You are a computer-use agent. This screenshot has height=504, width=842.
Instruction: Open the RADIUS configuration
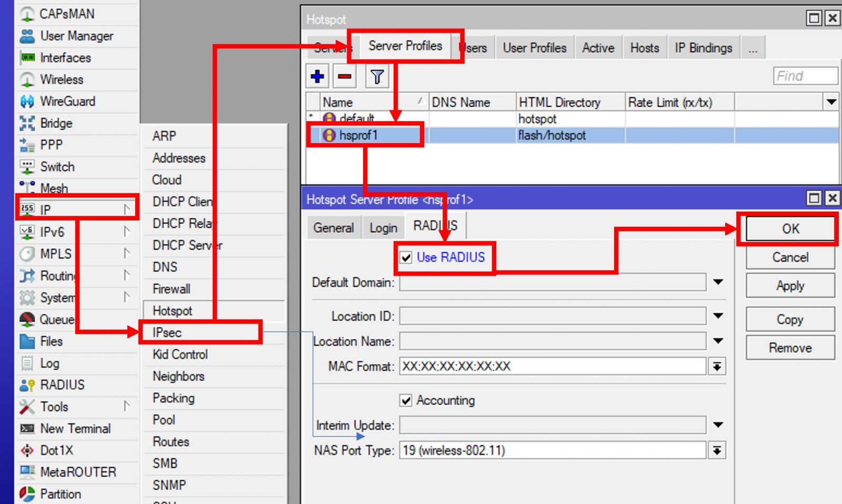(61, 385)
